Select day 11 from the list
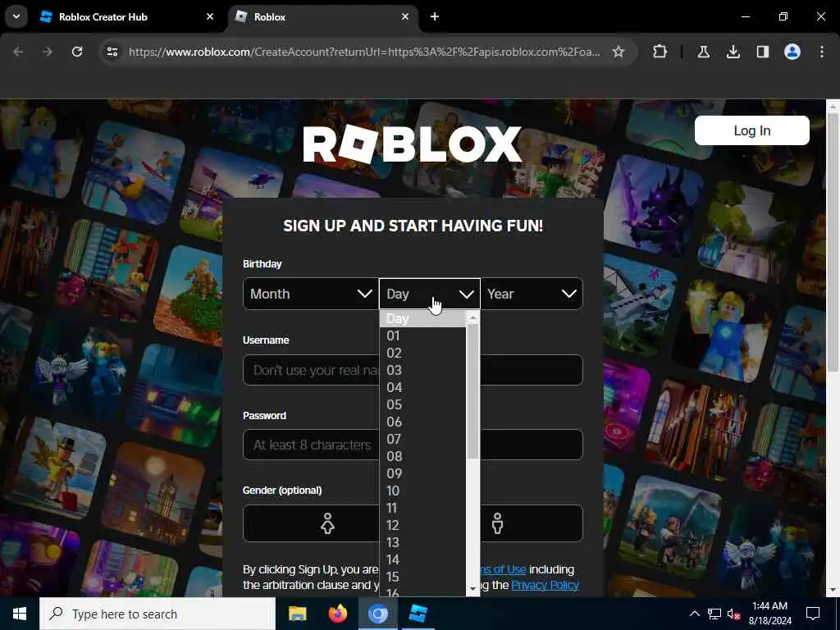 [422, 508]
